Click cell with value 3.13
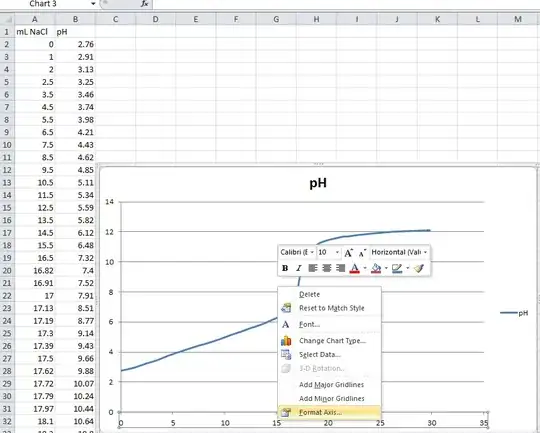This screenshot has height=433, width=540. click(75, 70)
